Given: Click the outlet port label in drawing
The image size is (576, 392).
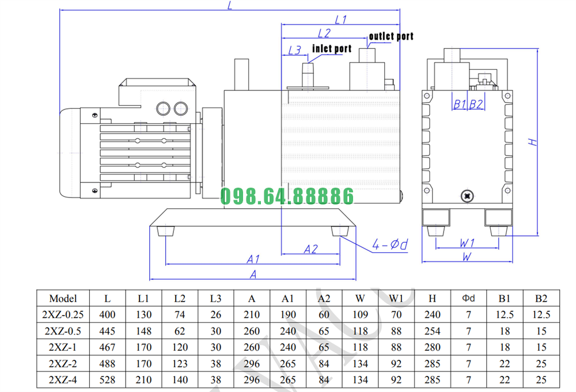Looking at the screenshot, I should pos(391,36).
